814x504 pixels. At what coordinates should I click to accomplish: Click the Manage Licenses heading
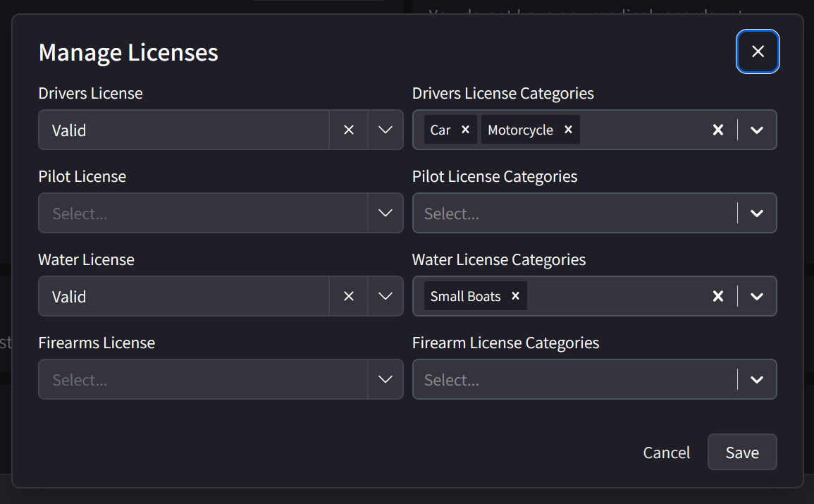[x=128, y=52]
